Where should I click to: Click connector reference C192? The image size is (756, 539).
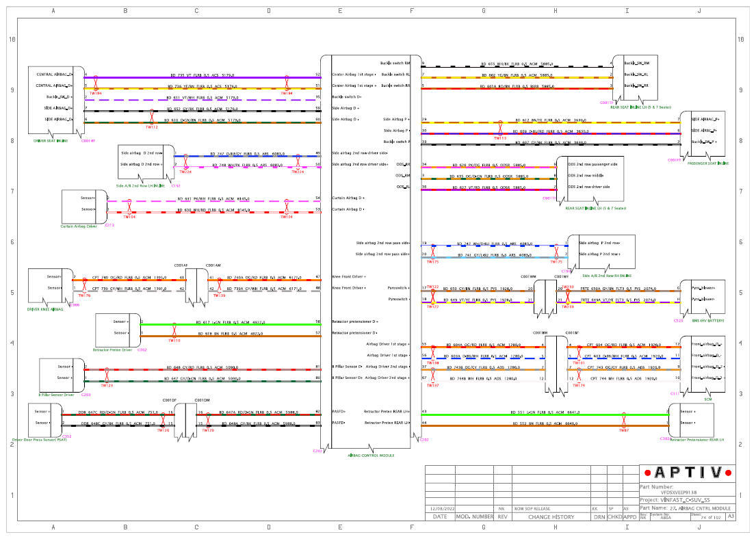[x=176, y=185]
